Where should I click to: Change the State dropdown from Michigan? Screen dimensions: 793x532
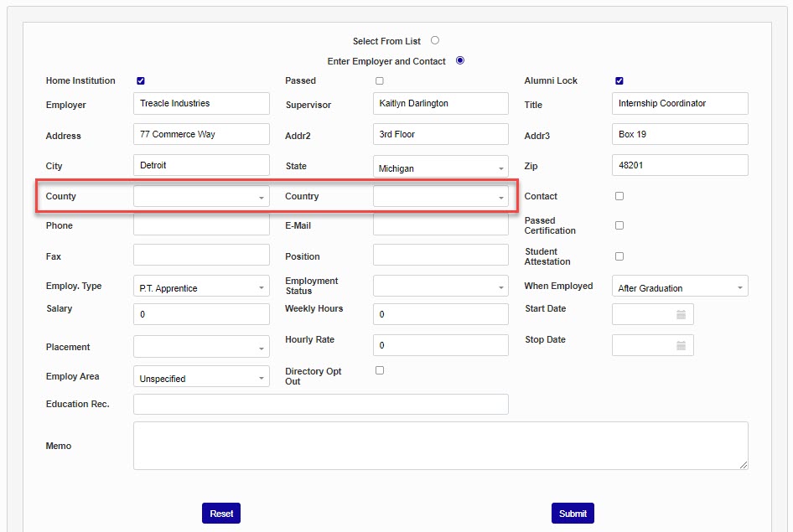[x=440, y=167]
